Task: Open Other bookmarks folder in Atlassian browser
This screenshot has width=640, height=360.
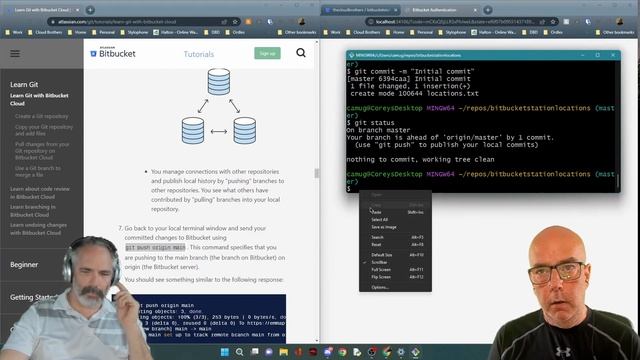Action: 297,32
